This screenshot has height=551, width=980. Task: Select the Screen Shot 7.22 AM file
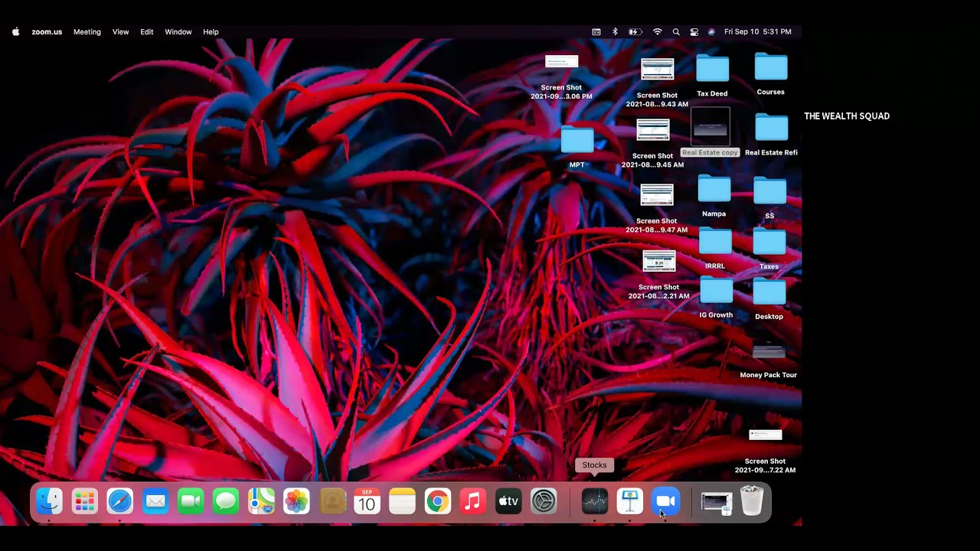pos(765,451)
